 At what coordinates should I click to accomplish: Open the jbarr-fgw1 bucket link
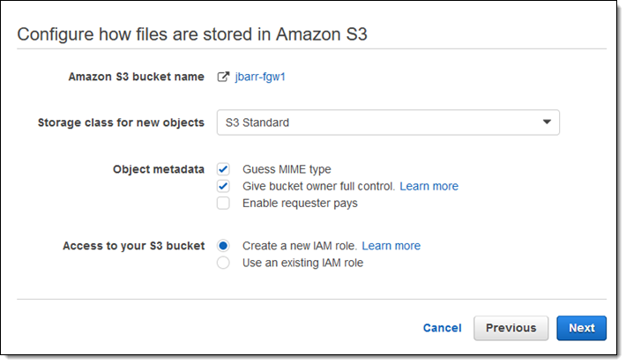(x=260, y=77)
